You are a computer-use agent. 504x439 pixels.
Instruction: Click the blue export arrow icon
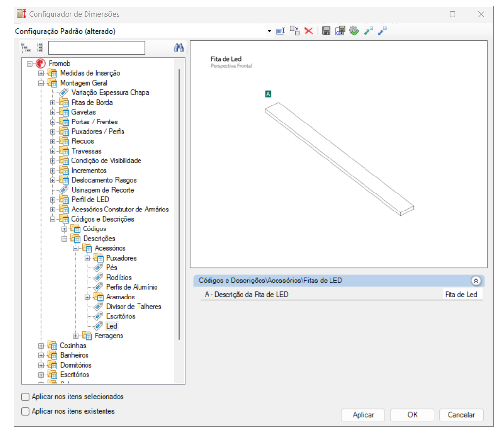(382, 31)
